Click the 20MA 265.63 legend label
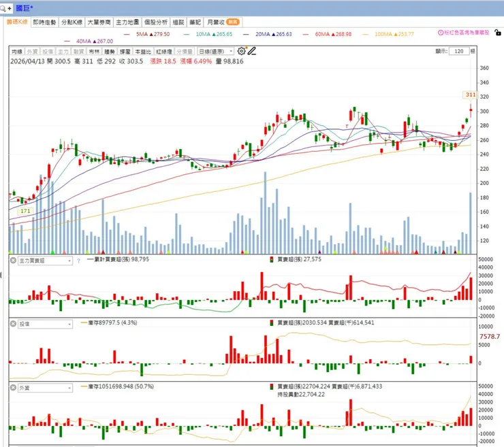Viewport: 504px width, 447px height. [x=274, y=34]
